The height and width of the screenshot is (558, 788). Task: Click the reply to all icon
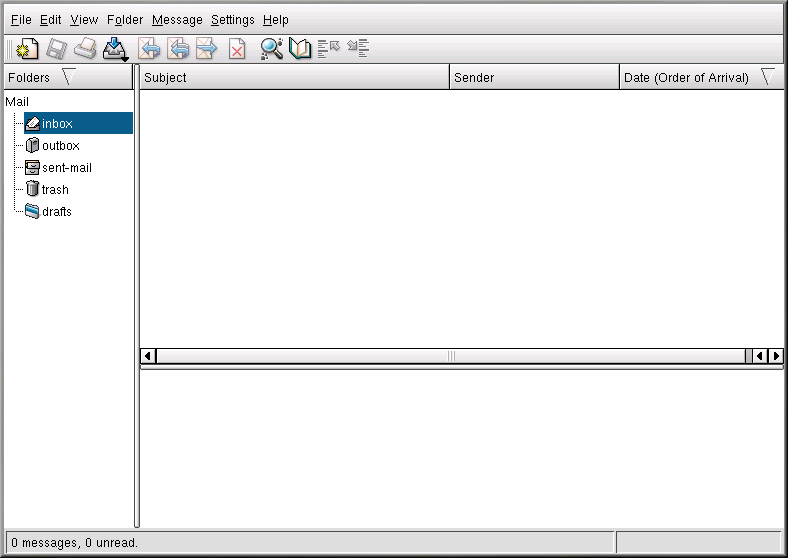coord(178,48)
